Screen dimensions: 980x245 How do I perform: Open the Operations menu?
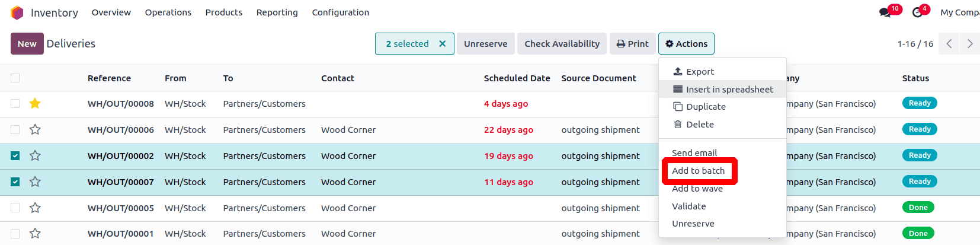pos(168,12)
